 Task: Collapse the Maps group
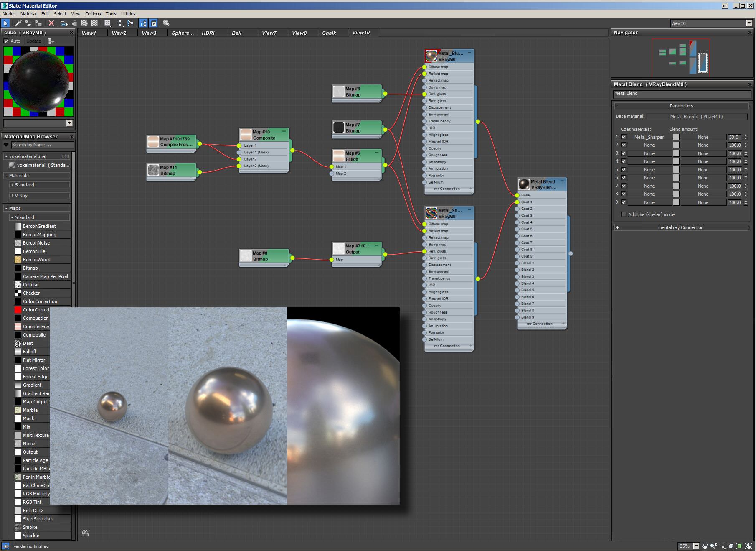pyautogui.click(x=6, y=208)
